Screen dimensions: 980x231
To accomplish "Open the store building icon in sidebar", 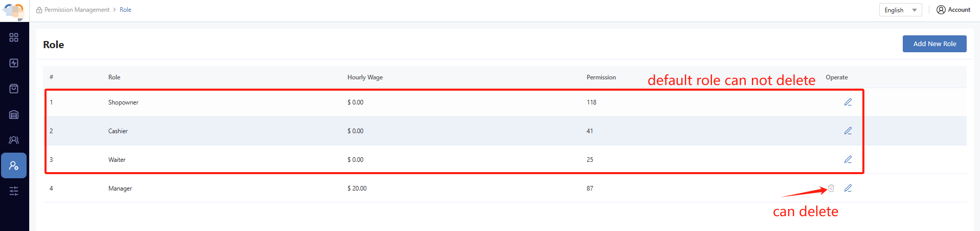I will [14, 114].
